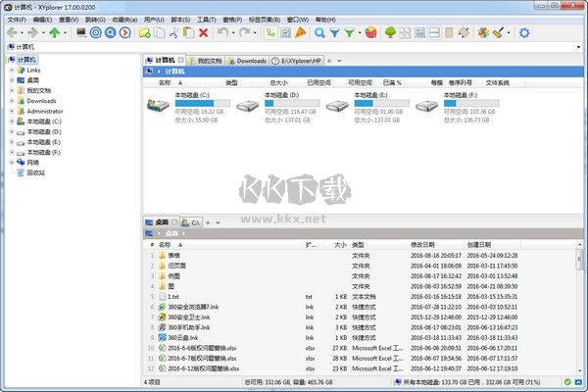Switch to the Downloads tab

tap(247, 61)
